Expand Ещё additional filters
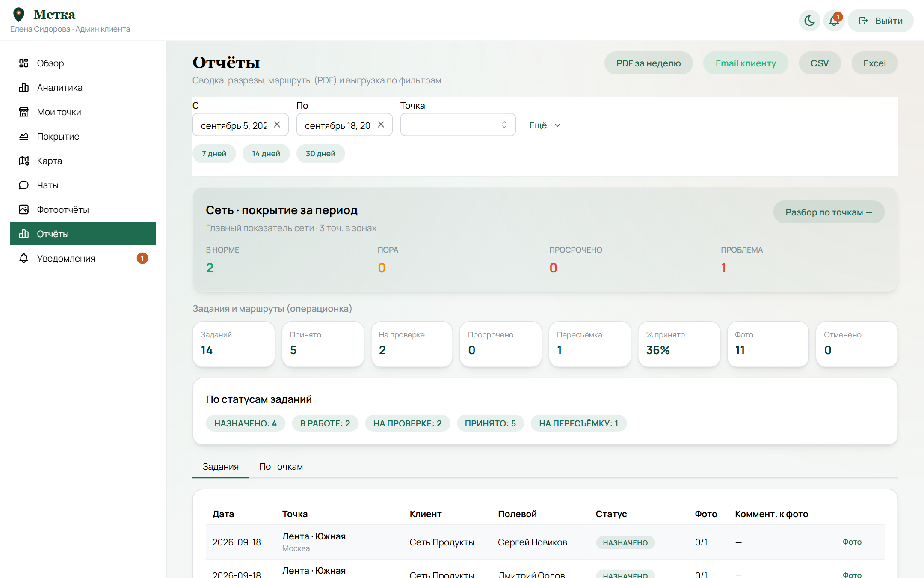 [x=545, y=125]
